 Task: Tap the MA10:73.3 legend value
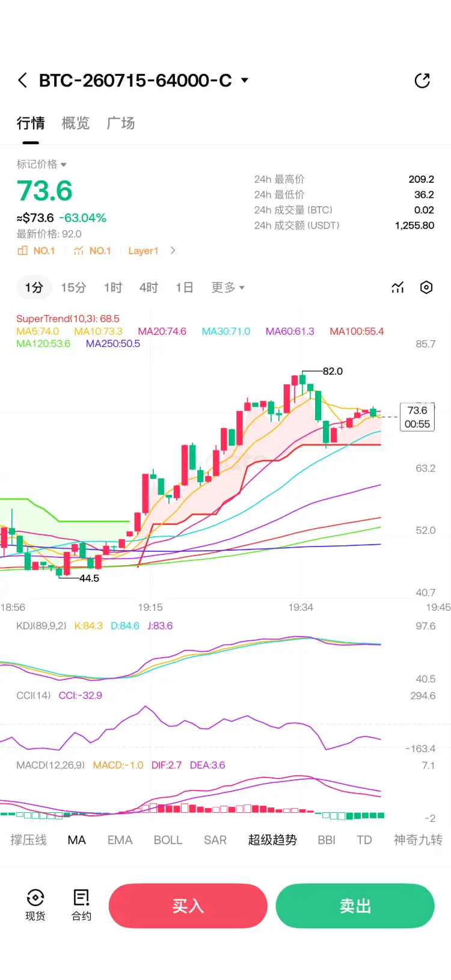tap(99, 331)
